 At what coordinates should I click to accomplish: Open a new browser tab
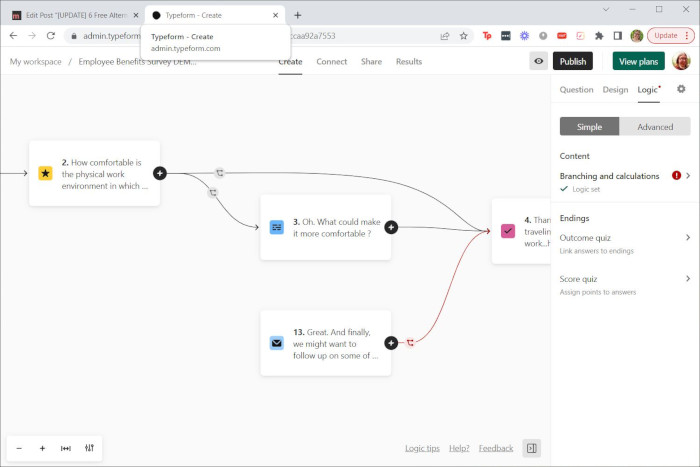tap(298, 15)
